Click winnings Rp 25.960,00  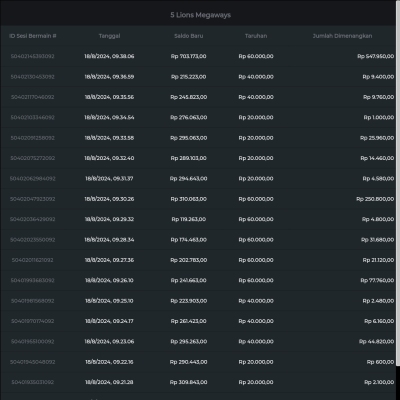pyautogui.click(x=377, y=138)
